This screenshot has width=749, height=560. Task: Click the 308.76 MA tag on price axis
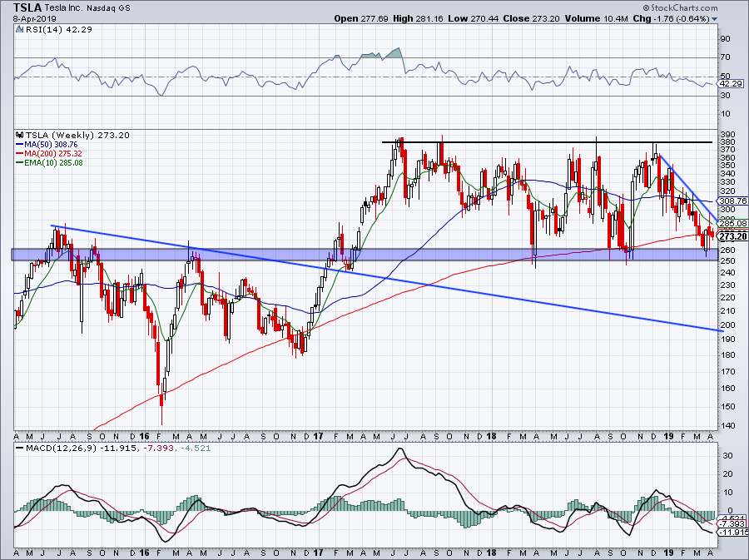click(732, 201)
